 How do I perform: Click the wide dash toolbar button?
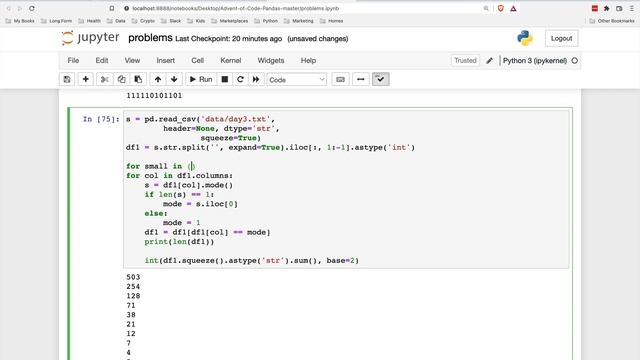[x=360, y=80]
